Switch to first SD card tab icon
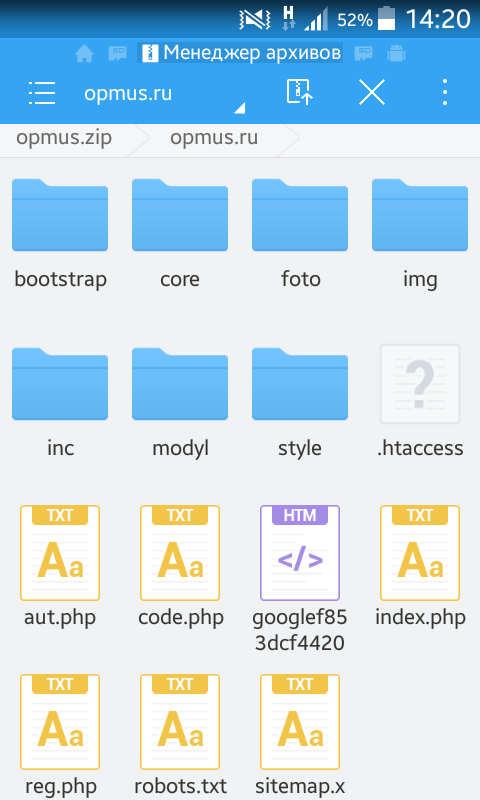 pos(118,53)
